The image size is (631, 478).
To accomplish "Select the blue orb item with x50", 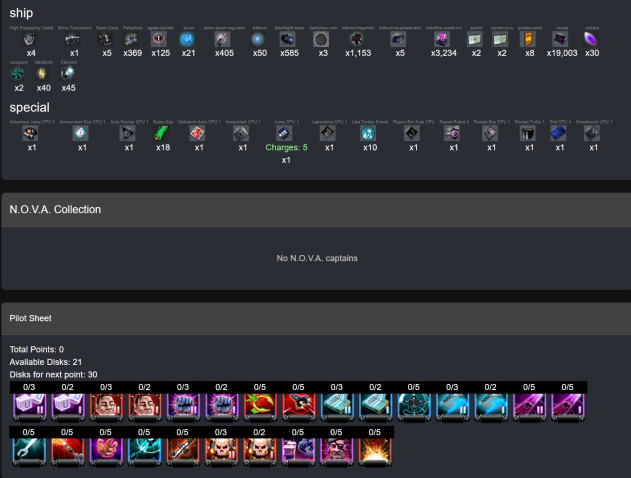I will (258, 39).
